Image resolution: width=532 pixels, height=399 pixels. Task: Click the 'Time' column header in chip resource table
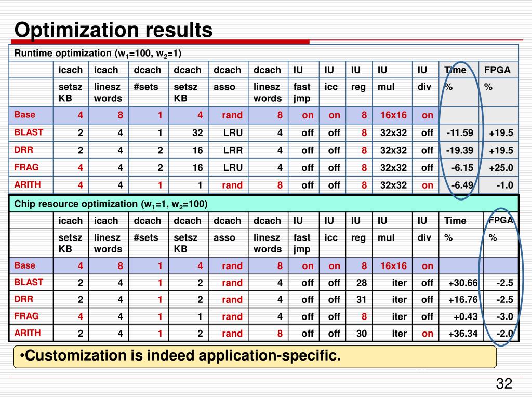click(x=455, y=220)
